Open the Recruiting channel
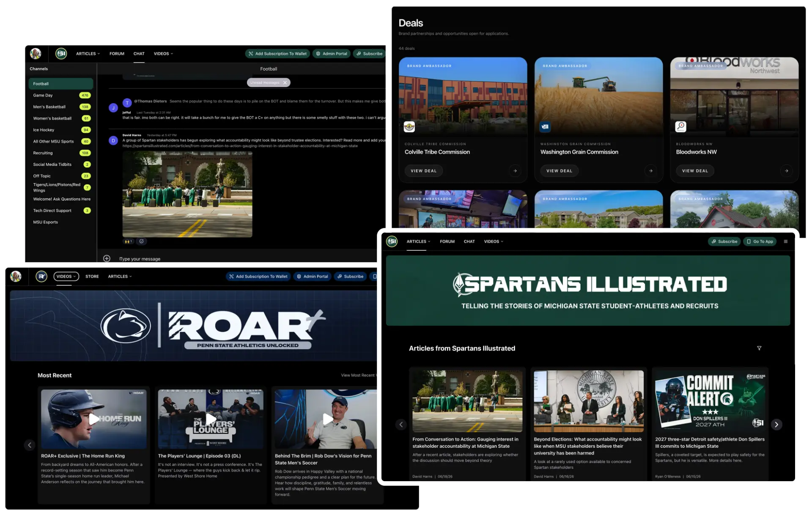 (61, 153)
